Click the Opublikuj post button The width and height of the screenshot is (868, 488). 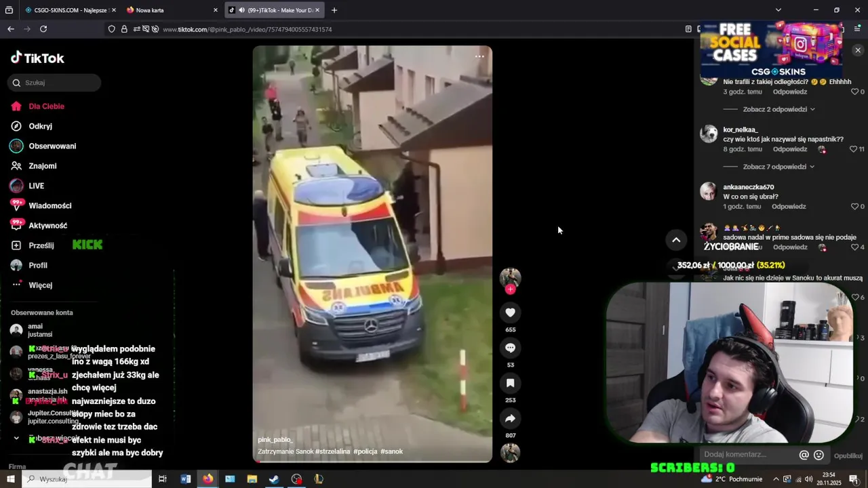848,455
